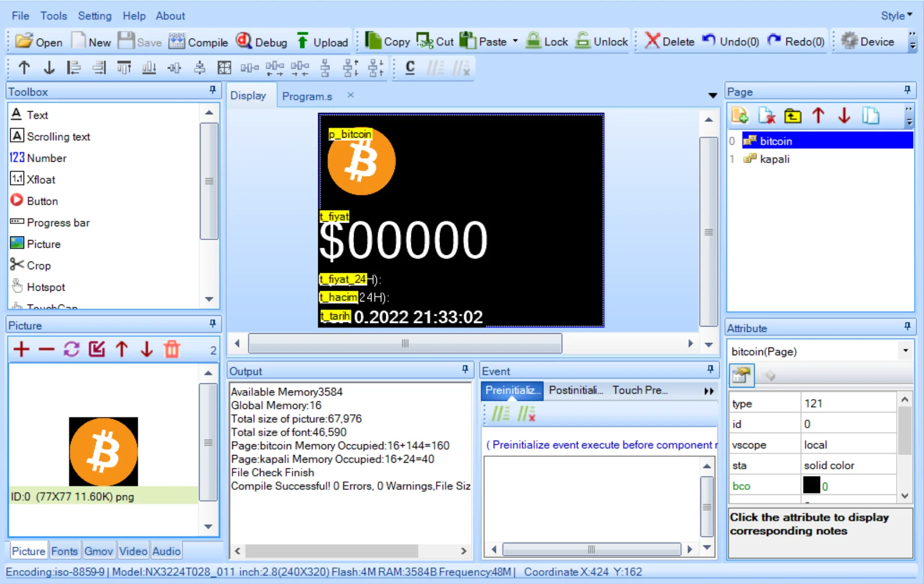Copy the page in the Page panel
924x584 pixels.
[x=870, y=116]
